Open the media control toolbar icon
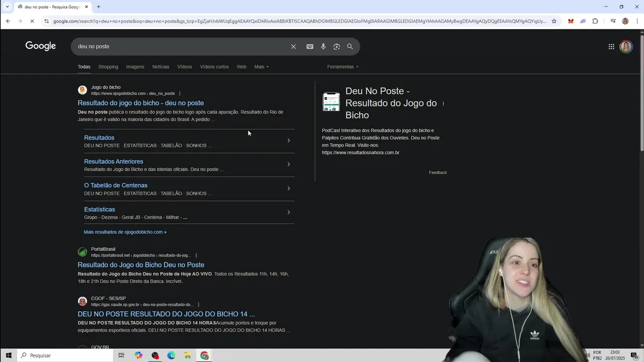This screenshot has width=644, height=362. coord(613,21)
